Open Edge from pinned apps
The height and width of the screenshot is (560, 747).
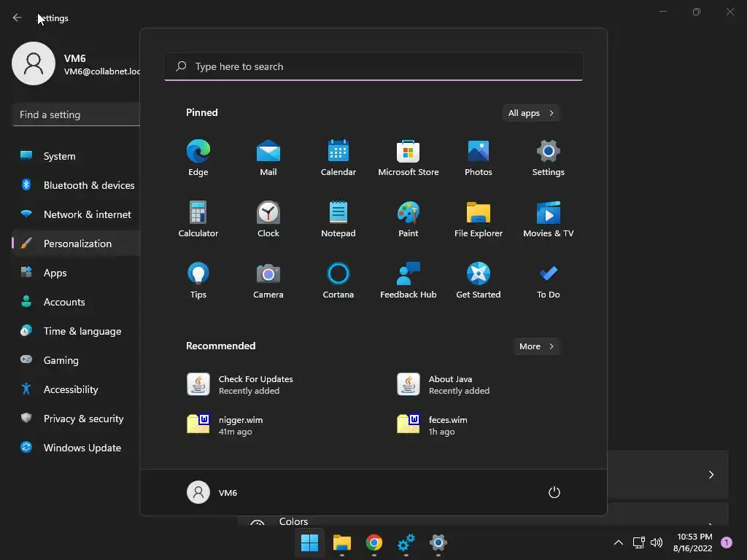coord(198,158)
